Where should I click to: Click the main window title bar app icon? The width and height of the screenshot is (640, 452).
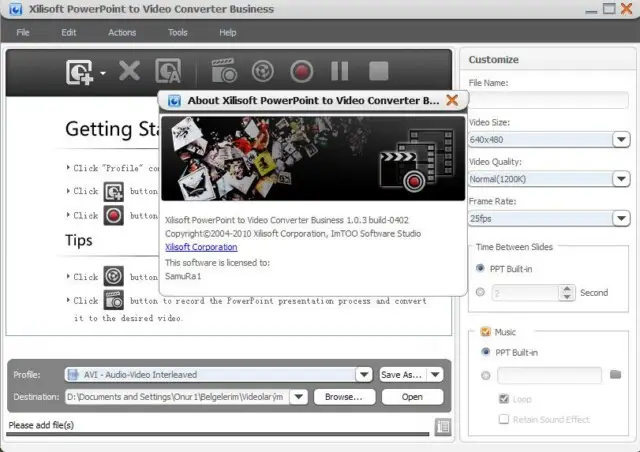(x=16, y=9)
